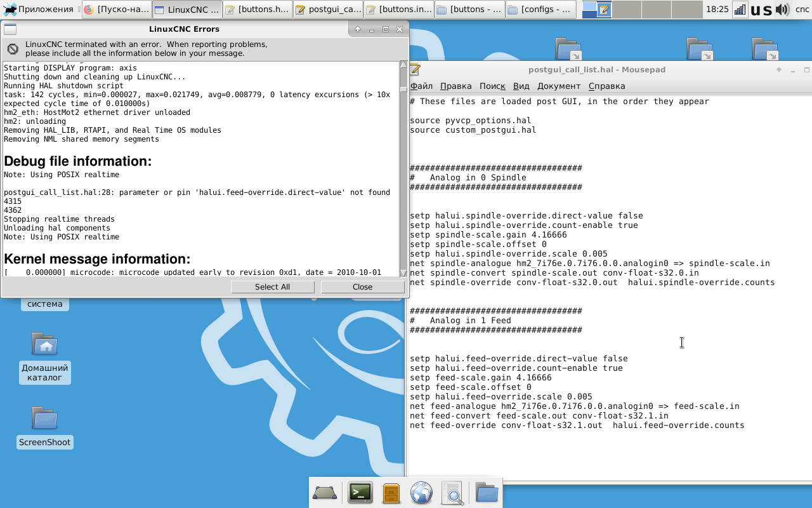The width and height of the screenshot is (812, 508).
Task: Switch to the postgui_ca... taskbar button
Action: pyautogui.click(x=328, y=10)
